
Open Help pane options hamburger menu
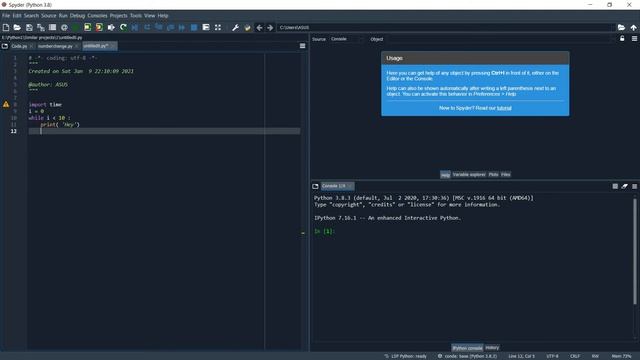634,38
